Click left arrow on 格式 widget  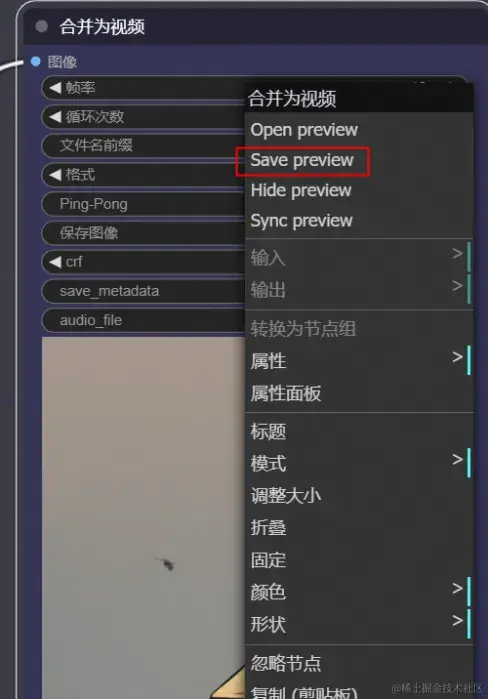coord(55,175)
